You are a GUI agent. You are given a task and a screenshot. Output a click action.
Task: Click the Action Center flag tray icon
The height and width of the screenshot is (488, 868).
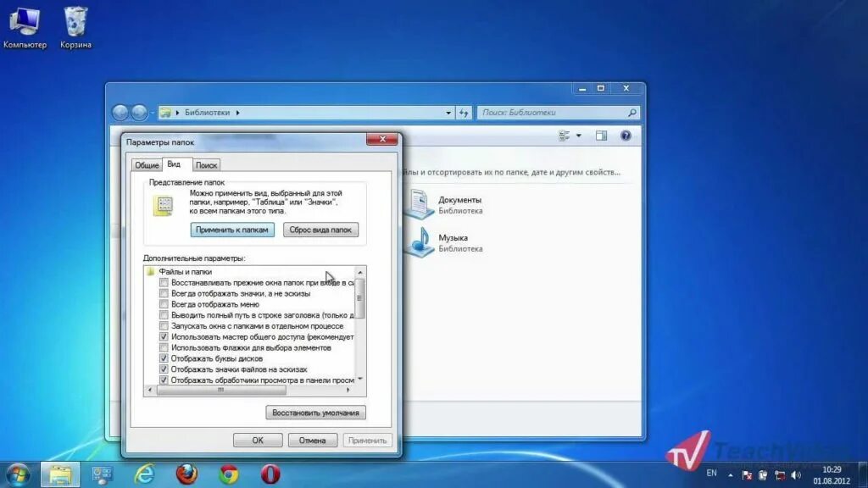coord(747,475)
